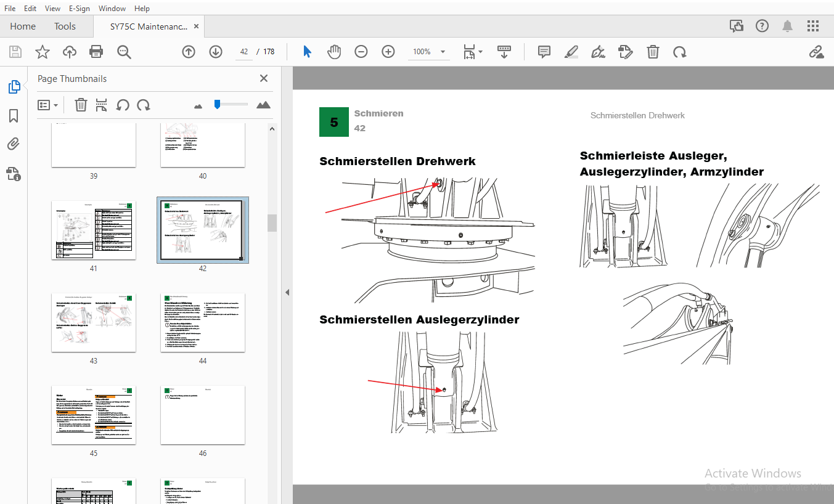
Task: Select the page 45 thumbnail
Action: coord(93,415)
